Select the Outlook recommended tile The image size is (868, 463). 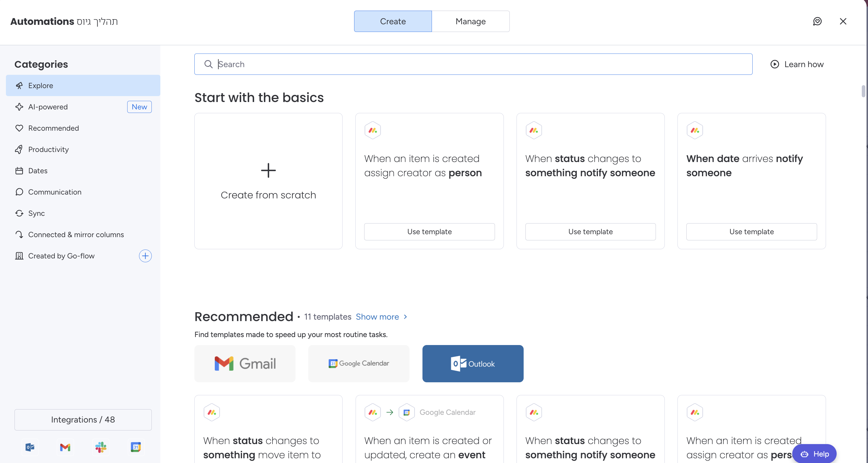(473, 363)
